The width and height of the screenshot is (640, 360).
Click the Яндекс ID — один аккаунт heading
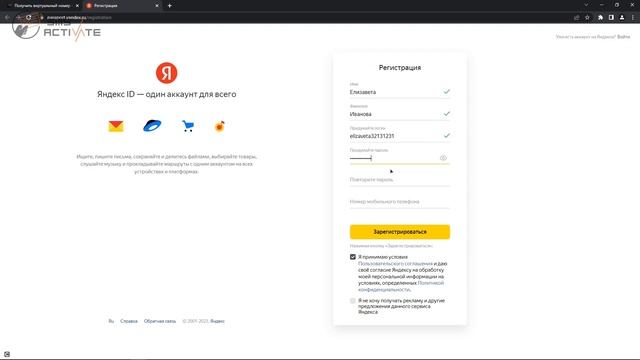[x=167, y=94]
